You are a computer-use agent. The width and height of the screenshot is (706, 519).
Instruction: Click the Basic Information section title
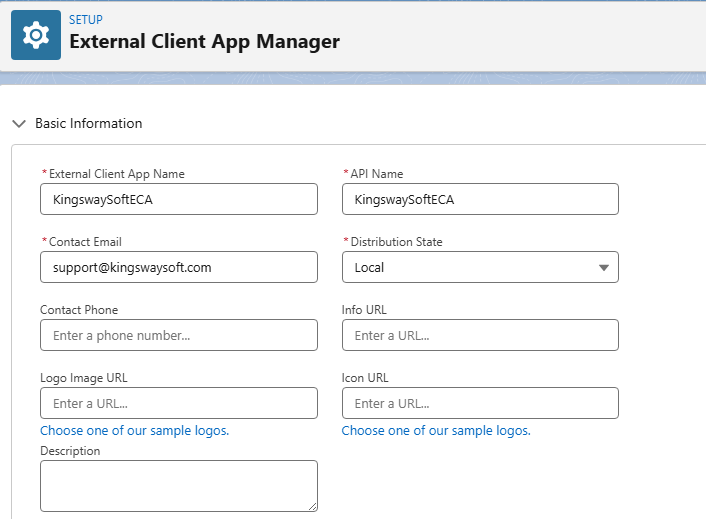click(89, 124)
